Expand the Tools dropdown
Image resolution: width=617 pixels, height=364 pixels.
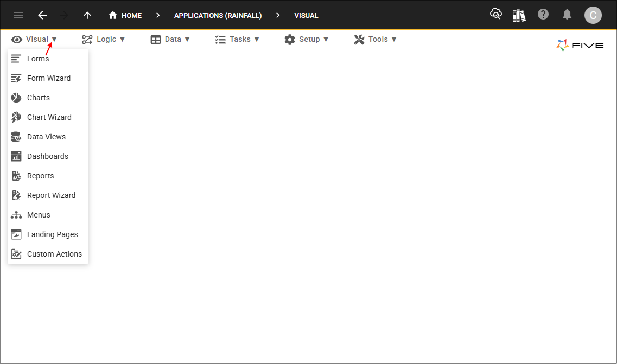376,39
